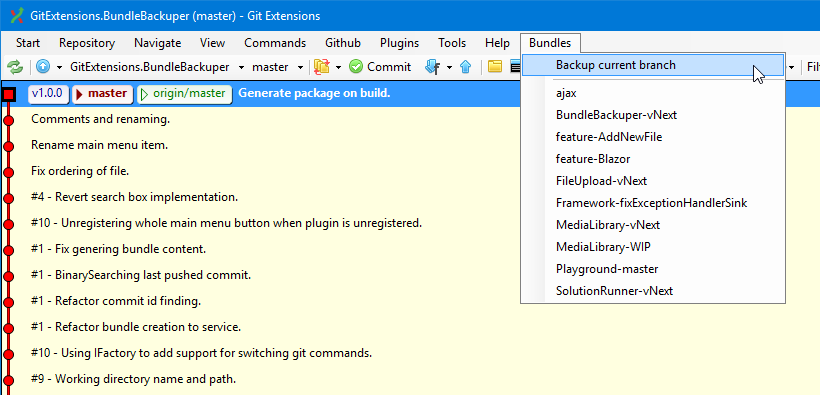Select commit '#1 - Refactor commit id finding.'
Viewport: 820px width, 395px height.
click(116, 301)
